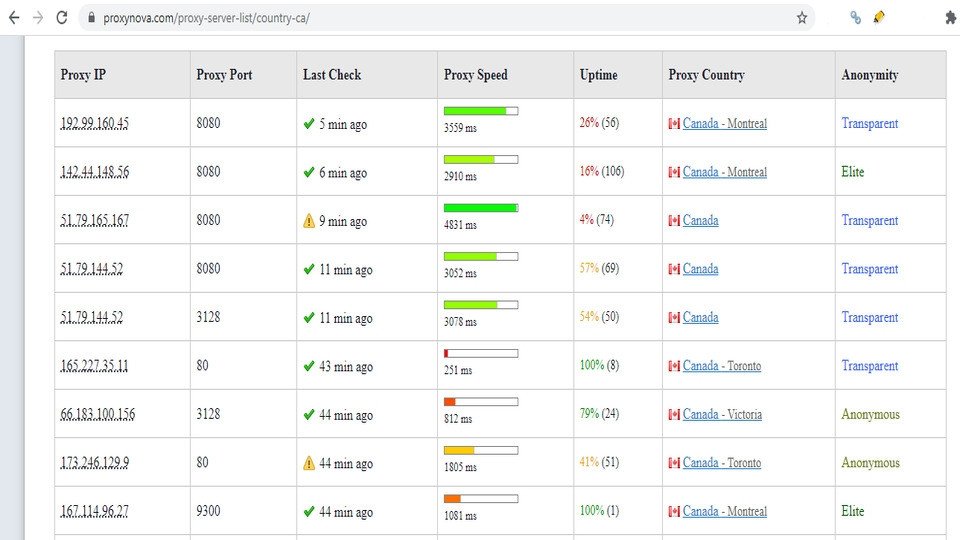Sort by the Proxy Speed column header
The width and height of the screenshot is (960, 540).
tap(476, 75)
